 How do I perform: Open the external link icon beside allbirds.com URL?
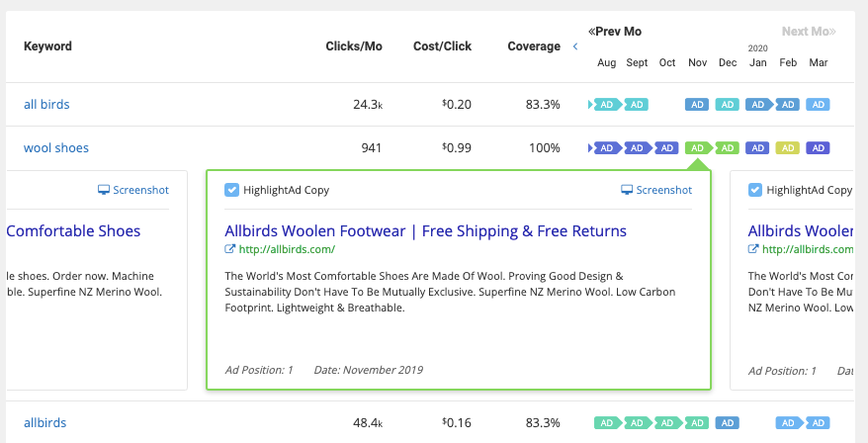pyautogui.click(x=229, y=249)
